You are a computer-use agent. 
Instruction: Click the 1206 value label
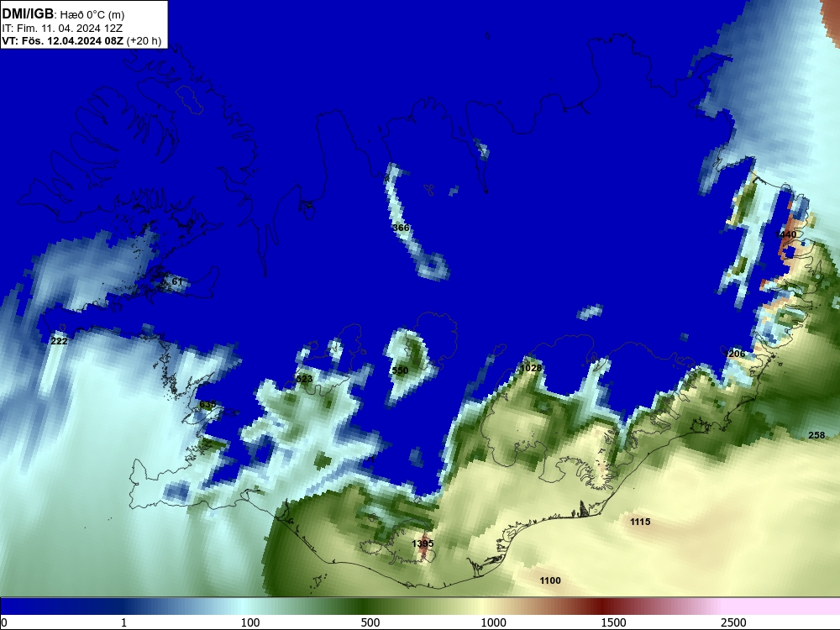click(x=734, y=354)
